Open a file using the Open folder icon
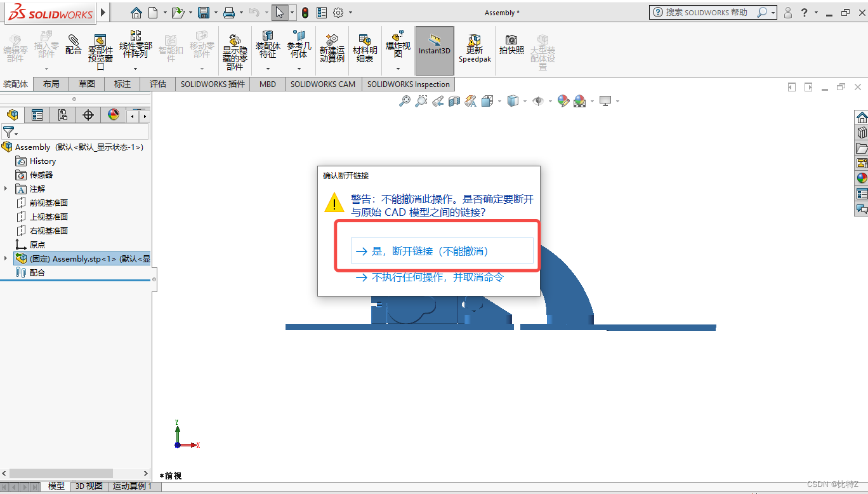The image size is (868, 494). click(x=178, y=13)
